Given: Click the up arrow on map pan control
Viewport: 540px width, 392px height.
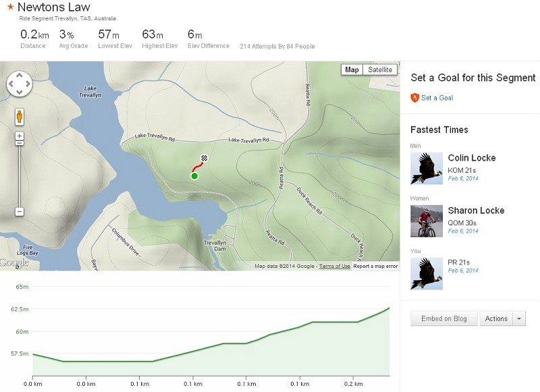Looking at the screenshot, I should pyautogui.click(x=20, y=74).
